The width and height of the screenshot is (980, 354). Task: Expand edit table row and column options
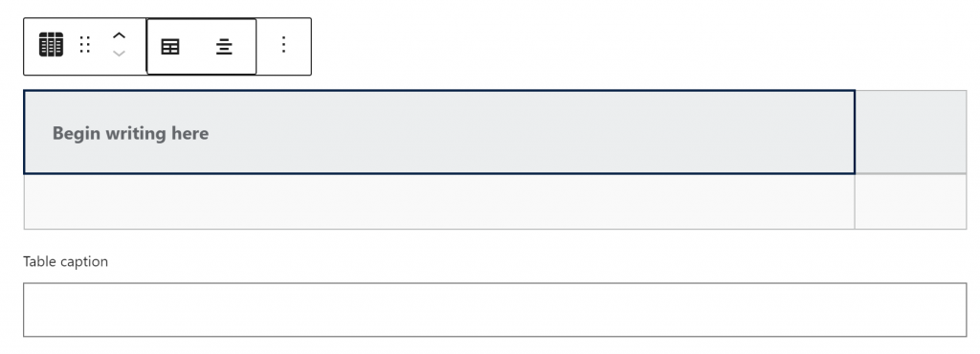tap(170, 46)
